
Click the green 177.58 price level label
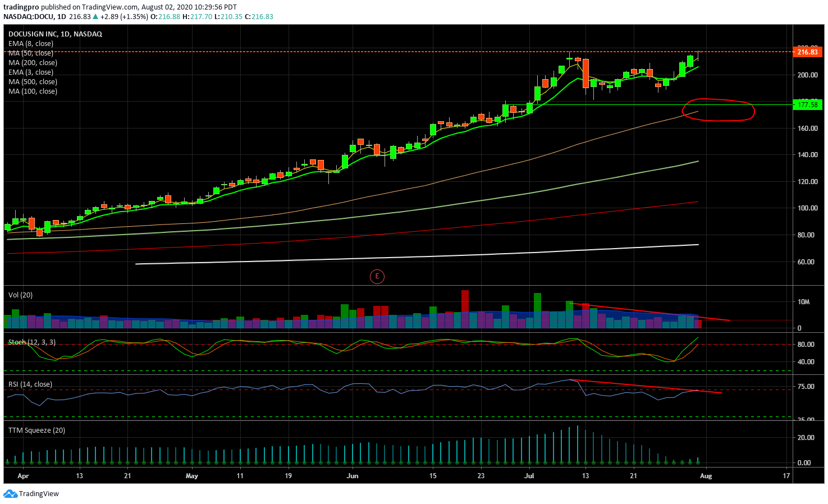[x=807, y=104]
